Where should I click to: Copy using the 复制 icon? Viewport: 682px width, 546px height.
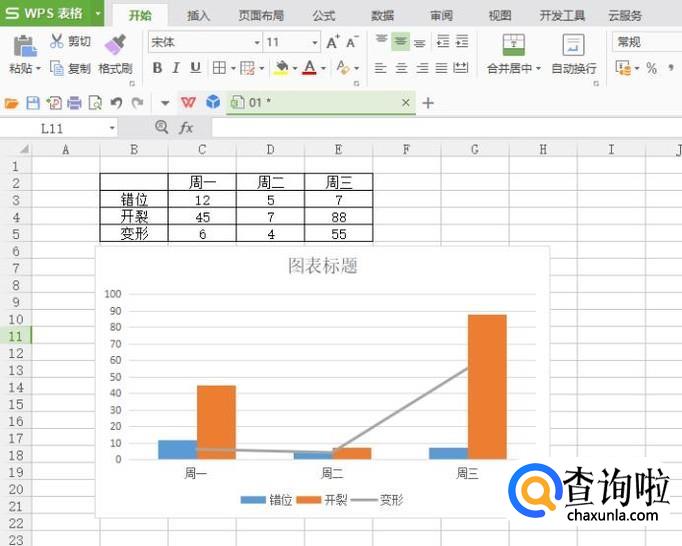(x=57, y=68)
